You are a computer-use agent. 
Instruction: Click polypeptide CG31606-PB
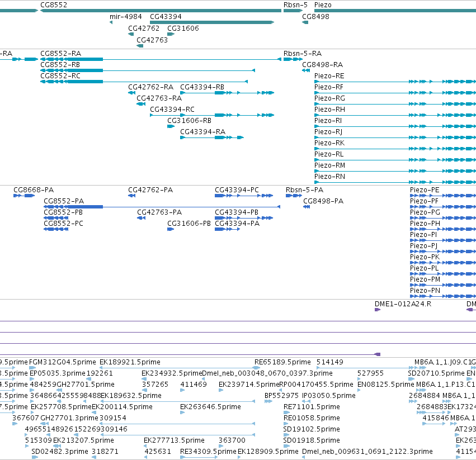[x=189, y=224]
